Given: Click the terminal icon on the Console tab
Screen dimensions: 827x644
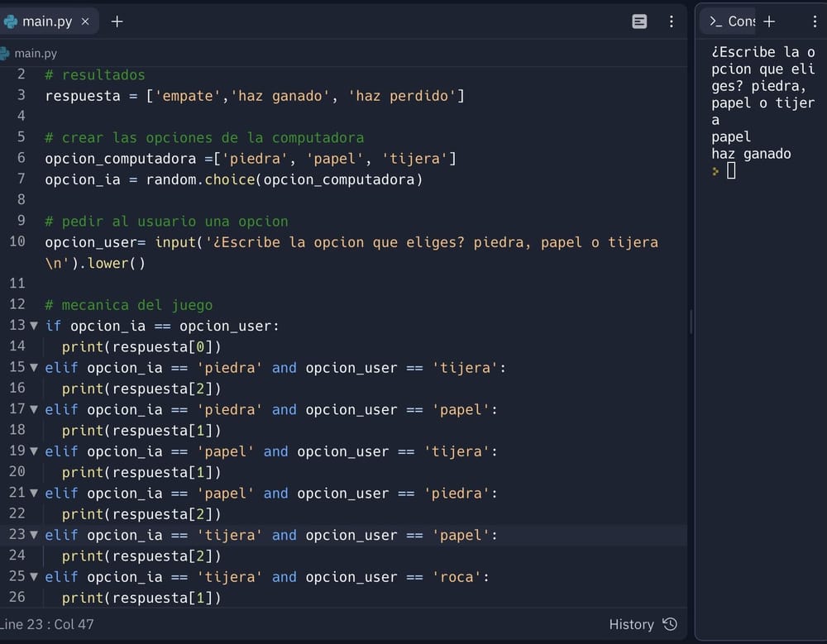Looking at the screenshot, I should click(x=716, y=21).
